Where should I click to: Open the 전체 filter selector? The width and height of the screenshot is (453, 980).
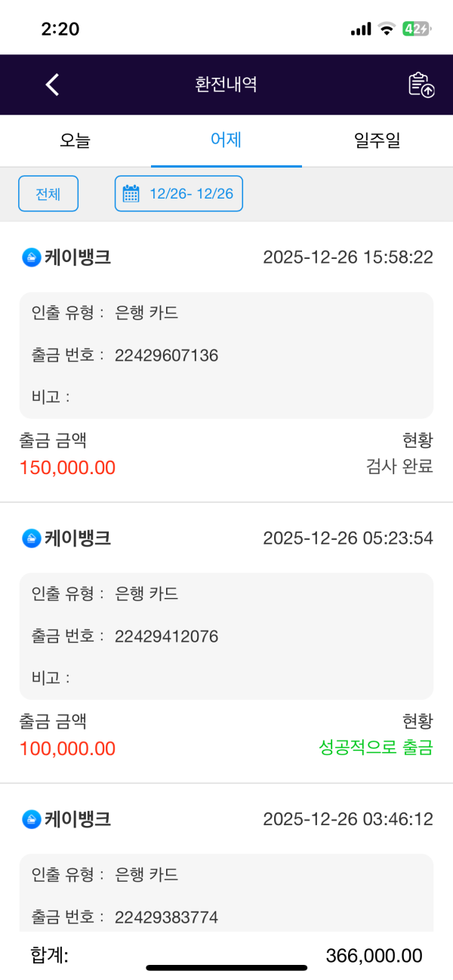point(48,193)
